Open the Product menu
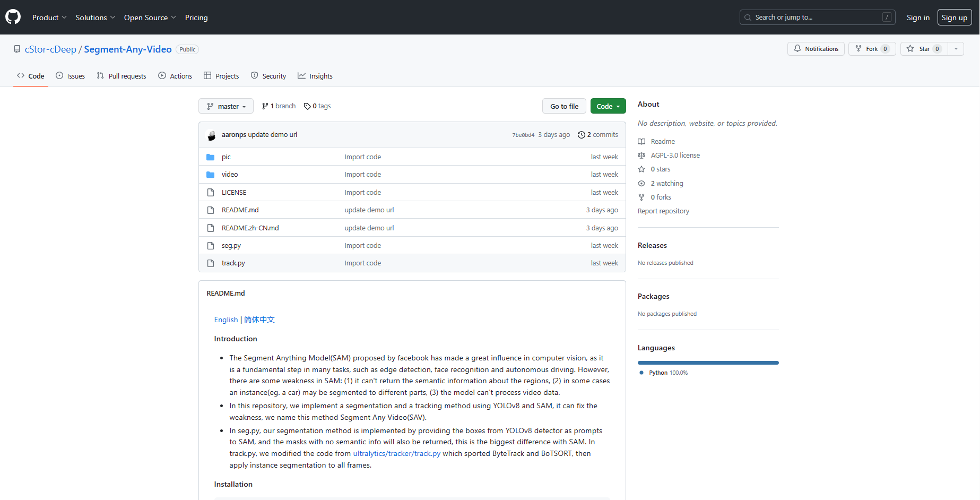 [x=49, y=18]
